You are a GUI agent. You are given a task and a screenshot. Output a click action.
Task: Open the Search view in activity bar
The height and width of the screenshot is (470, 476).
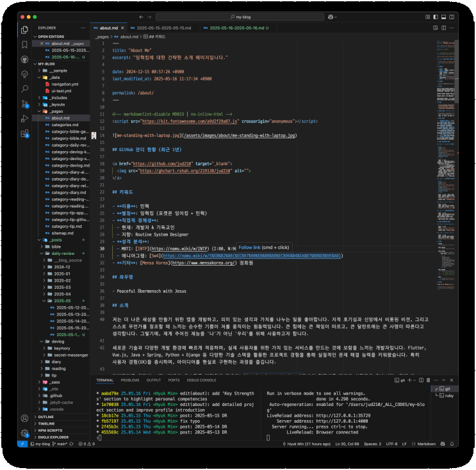[x=24, y=89]
